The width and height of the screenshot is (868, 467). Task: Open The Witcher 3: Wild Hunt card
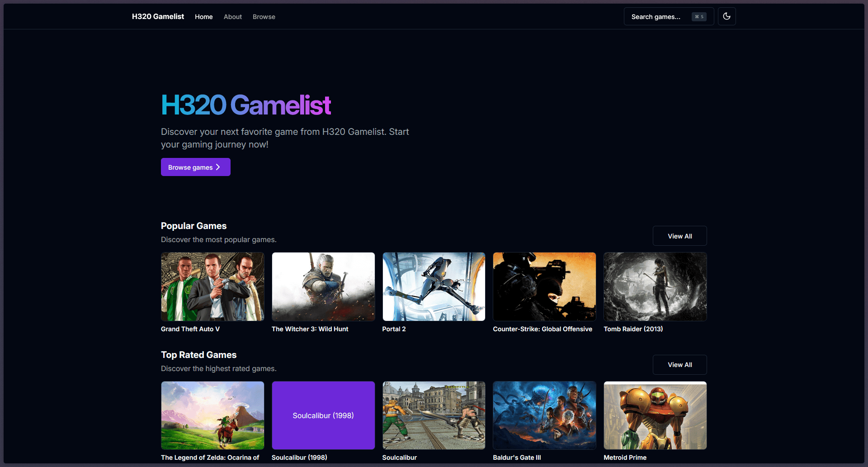tap(323, 286)
